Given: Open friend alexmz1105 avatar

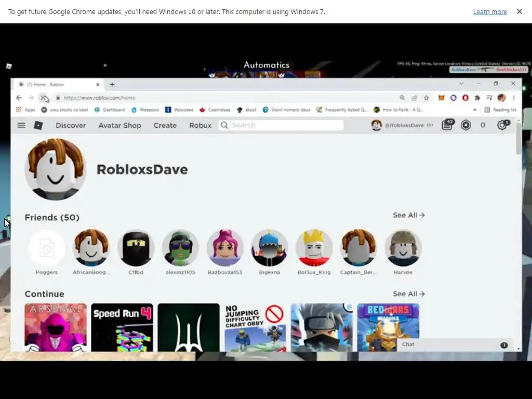Looking at the screenshot, I should [180, 248].
